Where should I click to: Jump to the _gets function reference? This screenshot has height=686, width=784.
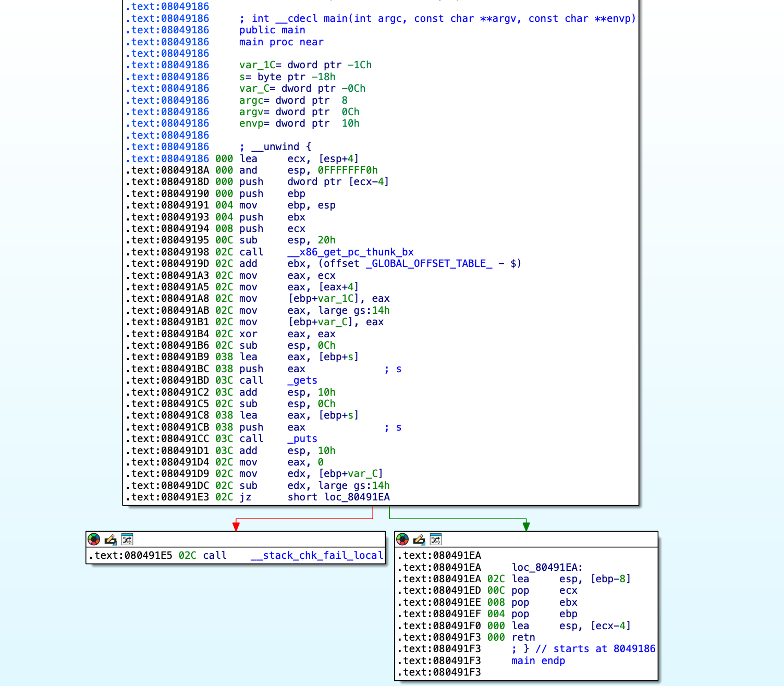(302, 381)
